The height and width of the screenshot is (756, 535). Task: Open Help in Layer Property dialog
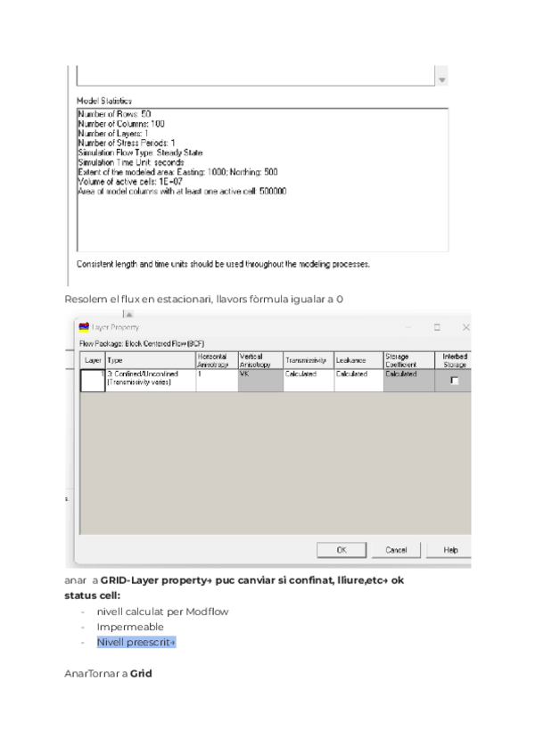click(450, 550)
